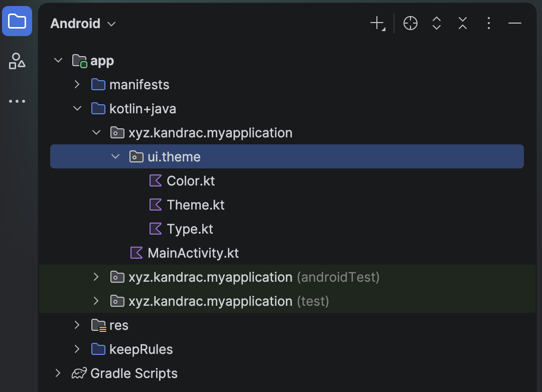This screenshot has height=392, width=542.
Task: Expand the androidTest package
Action: pos(96,277)
